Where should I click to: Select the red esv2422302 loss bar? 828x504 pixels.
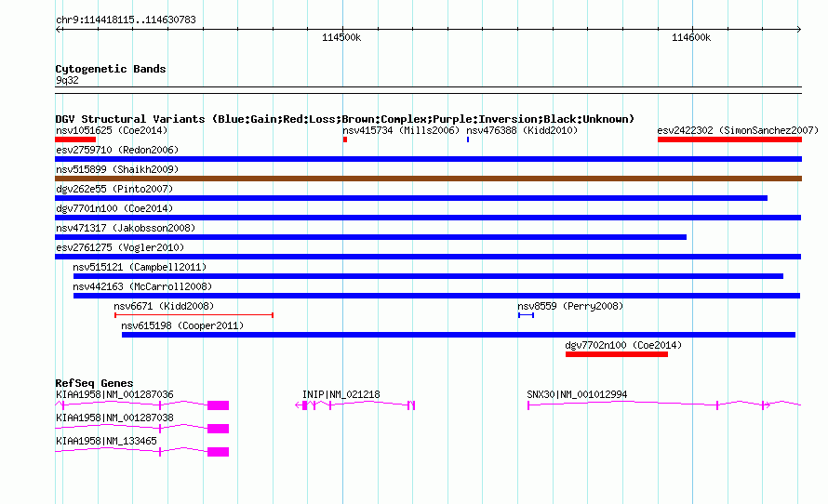tap(729, 139)
